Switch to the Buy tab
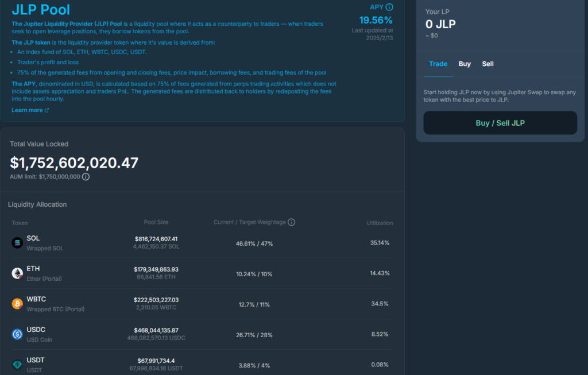 [x=465, y=64]
